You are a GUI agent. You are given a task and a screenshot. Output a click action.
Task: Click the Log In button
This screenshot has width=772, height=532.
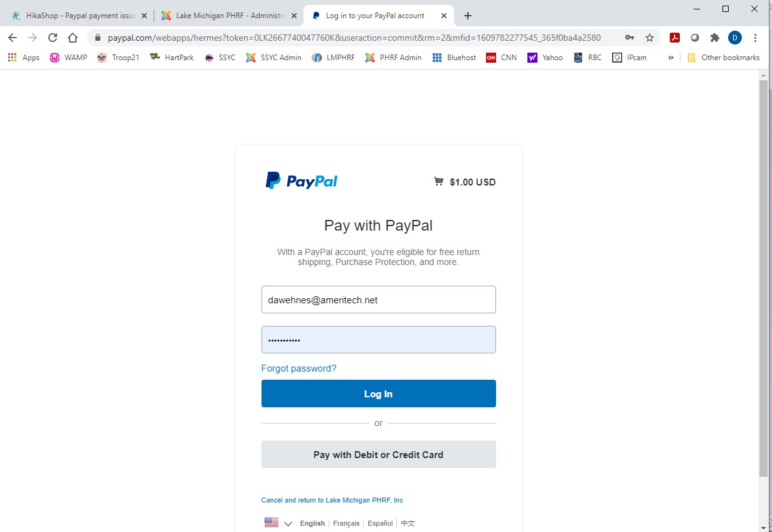point(378,394)
